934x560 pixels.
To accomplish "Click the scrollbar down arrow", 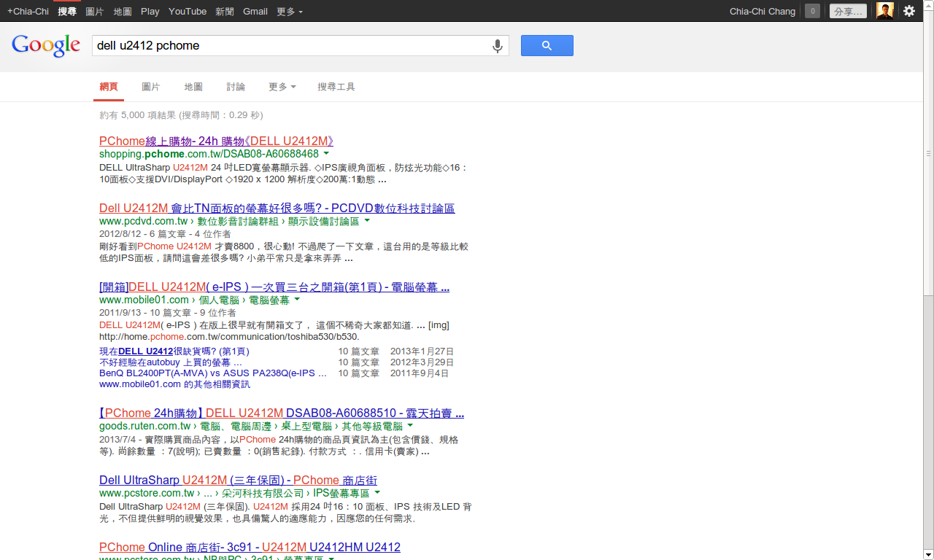I will pos(928,554).
